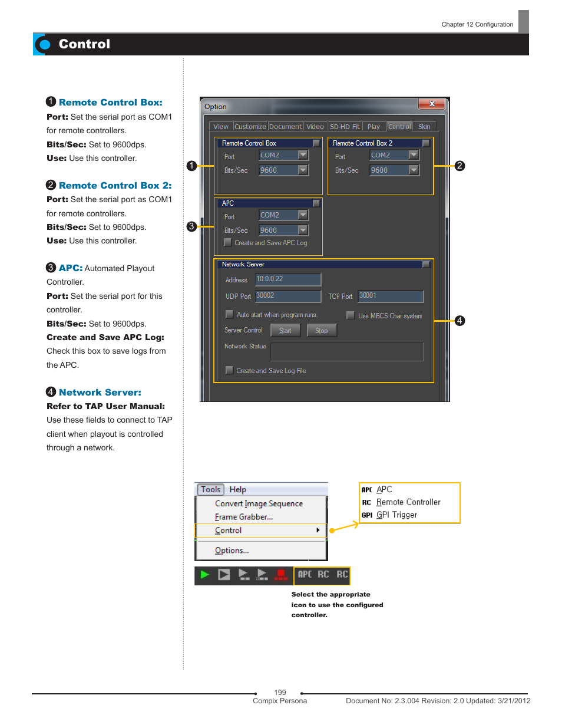Tick Create and Save Log File checkbox
This screenshot has width=562, height=728.
[229, 370]
